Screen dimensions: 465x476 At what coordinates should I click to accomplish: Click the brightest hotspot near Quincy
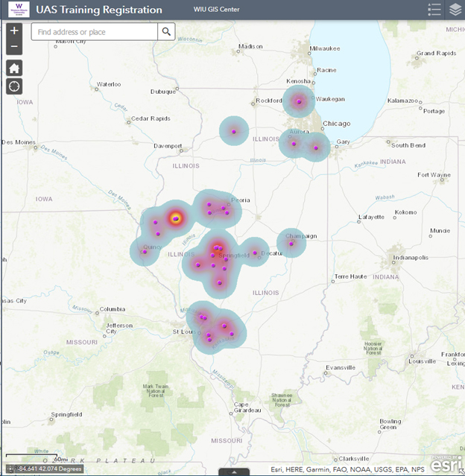tap(176, 218)
